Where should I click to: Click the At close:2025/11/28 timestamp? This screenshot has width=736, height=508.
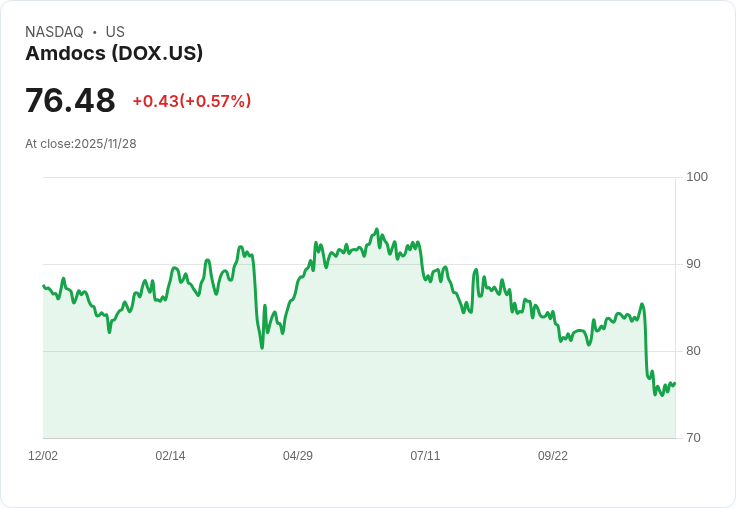point(81,144)
